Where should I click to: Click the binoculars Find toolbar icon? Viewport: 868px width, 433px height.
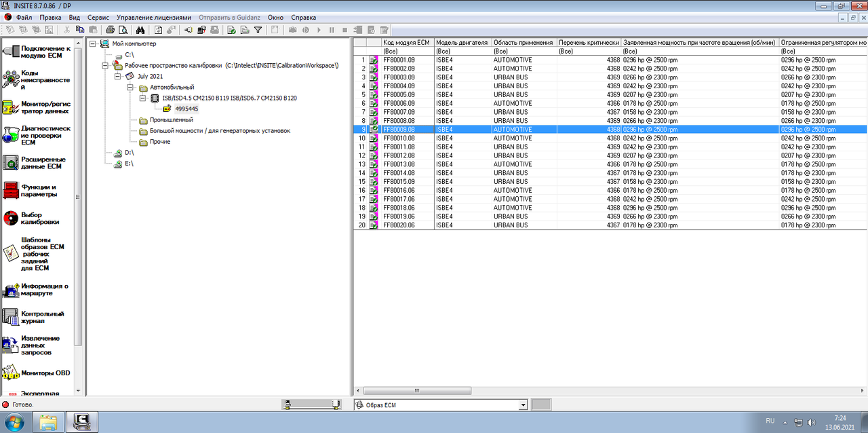click(x=140, y=30)
